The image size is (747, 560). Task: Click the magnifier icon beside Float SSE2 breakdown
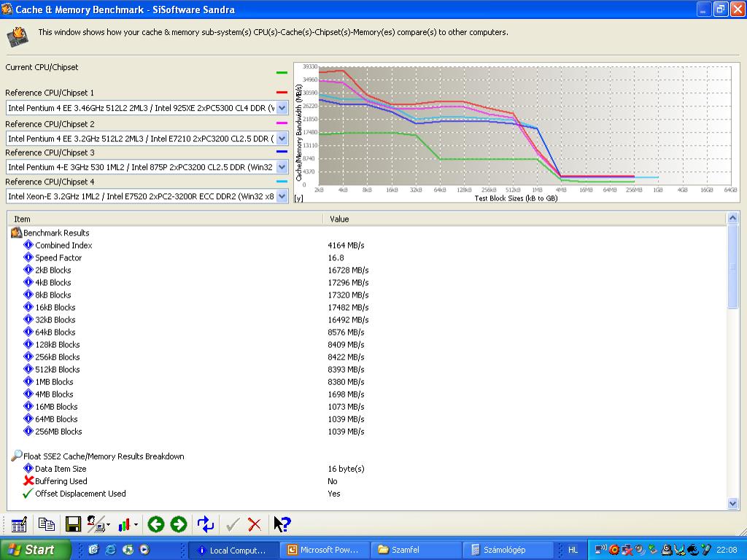point(17,456)
